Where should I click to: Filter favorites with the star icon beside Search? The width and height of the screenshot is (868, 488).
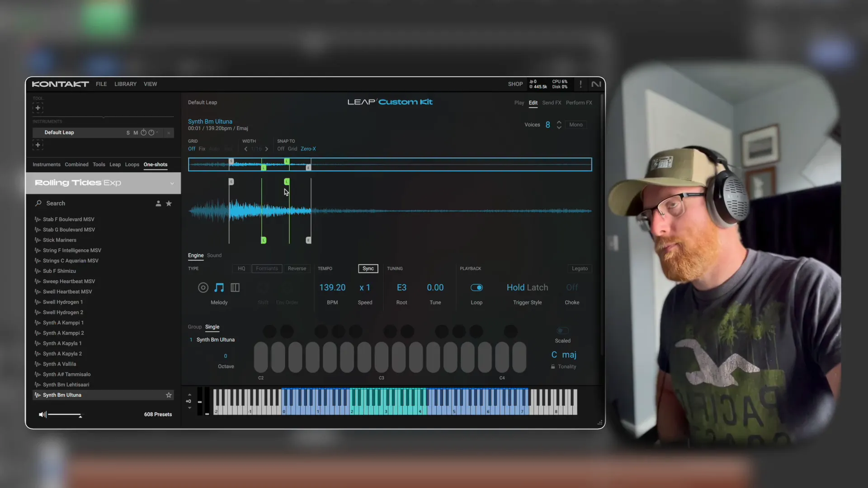click(x=169, y=203)
